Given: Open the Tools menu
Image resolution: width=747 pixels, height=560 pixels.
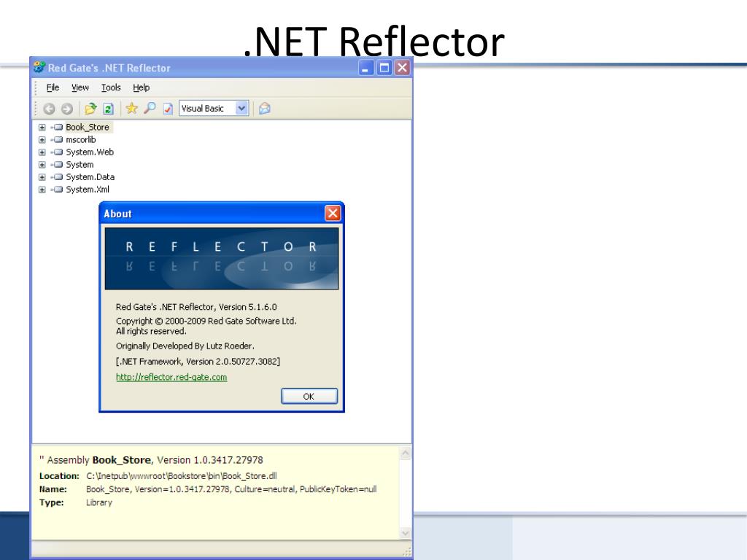Looking at the screenshot, I should (x=111, y=87).
